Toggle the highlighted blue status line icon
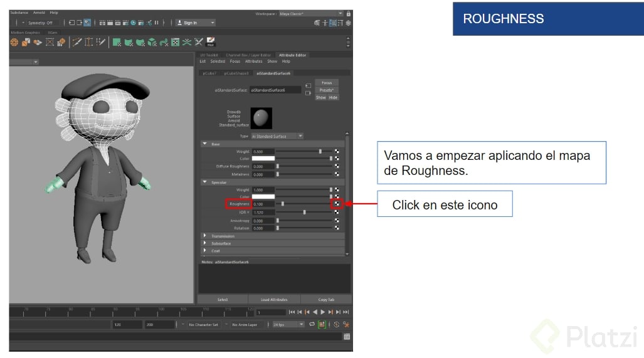This screenshot has height=358, width=644. [x=87, y=23]
